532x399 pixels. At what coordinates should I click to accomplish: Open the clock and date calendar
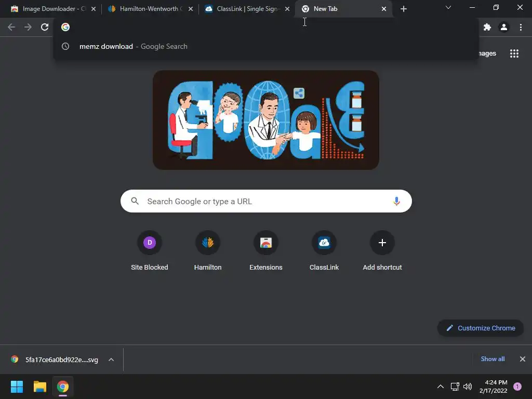493,387
